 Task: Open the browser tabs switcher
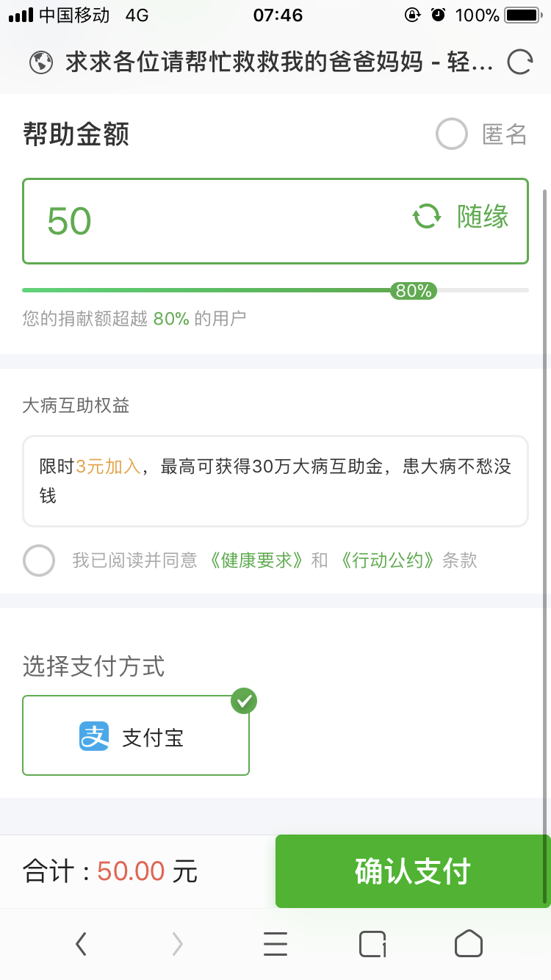372,943
